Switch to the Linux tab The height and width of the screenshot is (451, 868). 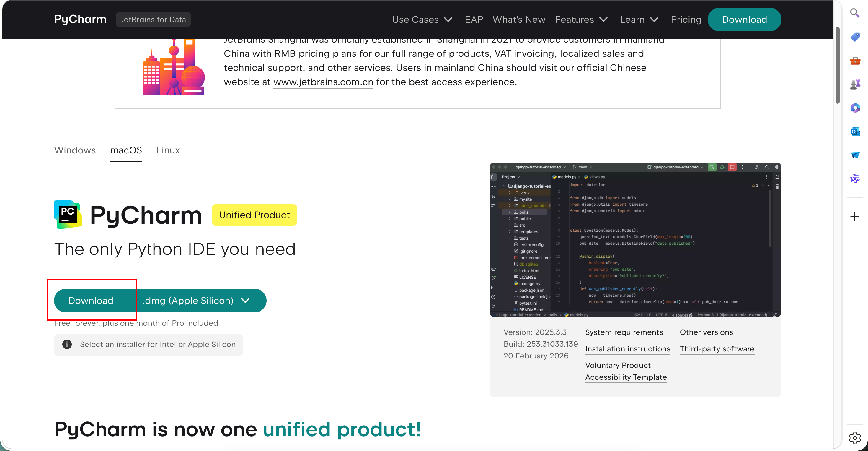point(168,150)
